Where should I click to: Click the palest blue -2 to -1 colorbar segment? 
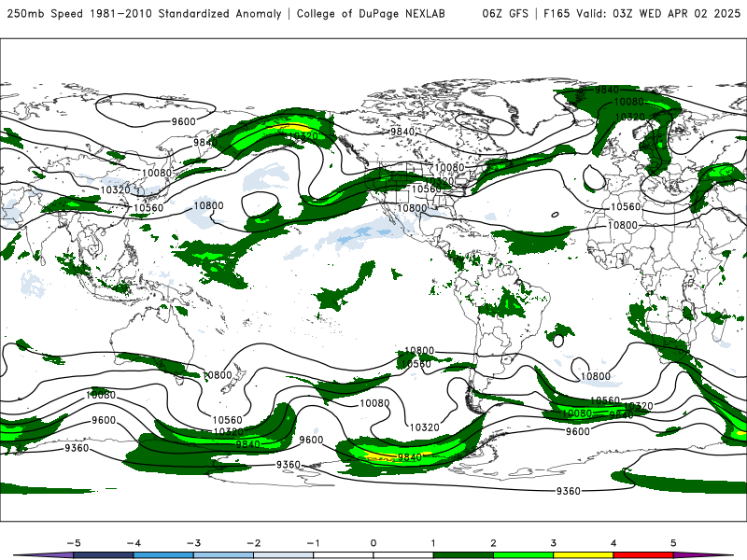point(284,555)
